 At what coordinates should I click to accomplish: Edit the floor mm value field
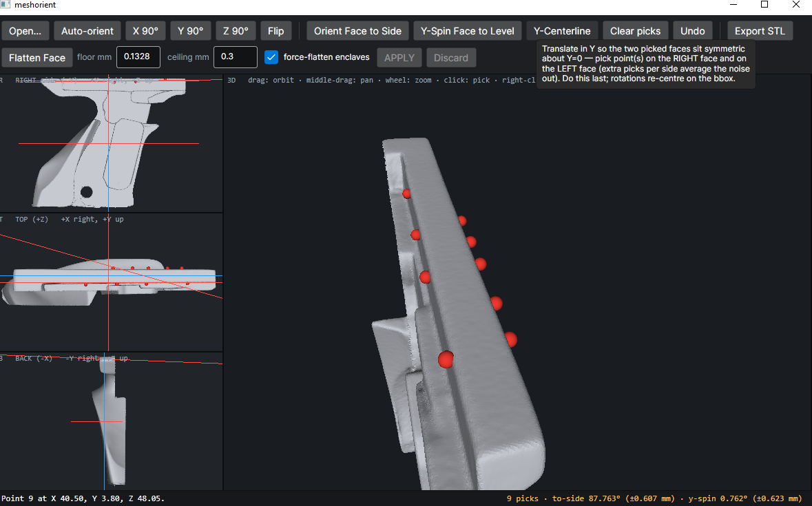(138, 57)
